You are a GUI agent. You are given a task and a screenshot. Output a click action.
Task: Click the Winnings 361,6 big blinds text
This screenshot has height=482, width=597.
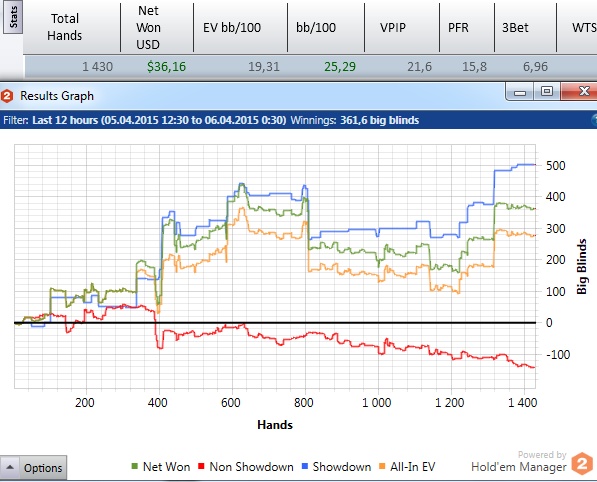(354, 120)
